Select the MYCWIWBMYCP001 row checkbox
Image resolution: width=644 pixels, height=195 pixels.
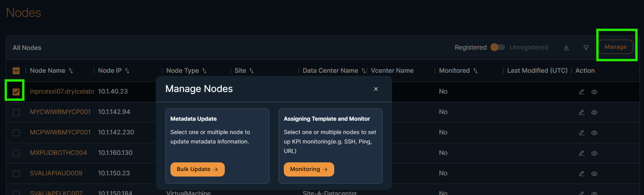tap(16, 112)
